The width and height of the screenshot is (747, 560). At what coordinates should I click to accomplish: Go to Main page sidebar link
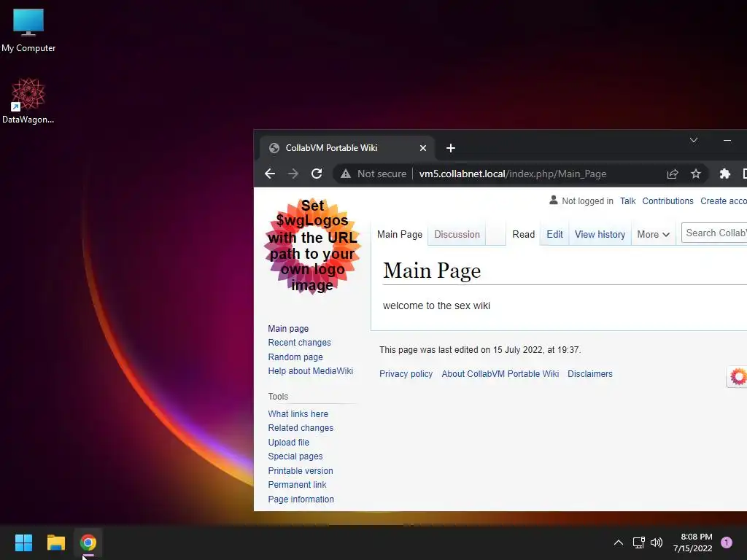[x=288, y=329]
